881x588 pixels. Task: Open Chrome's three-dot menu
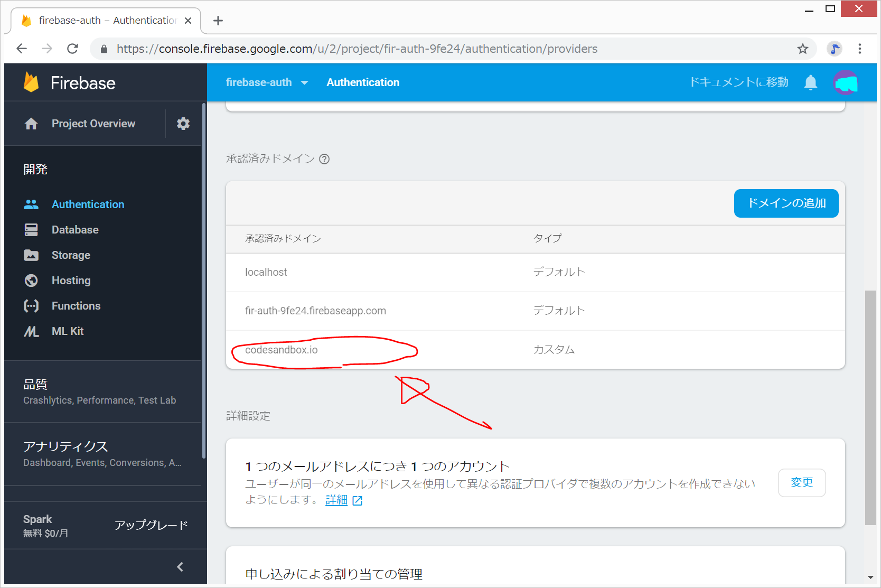click(x=859, y=49)
